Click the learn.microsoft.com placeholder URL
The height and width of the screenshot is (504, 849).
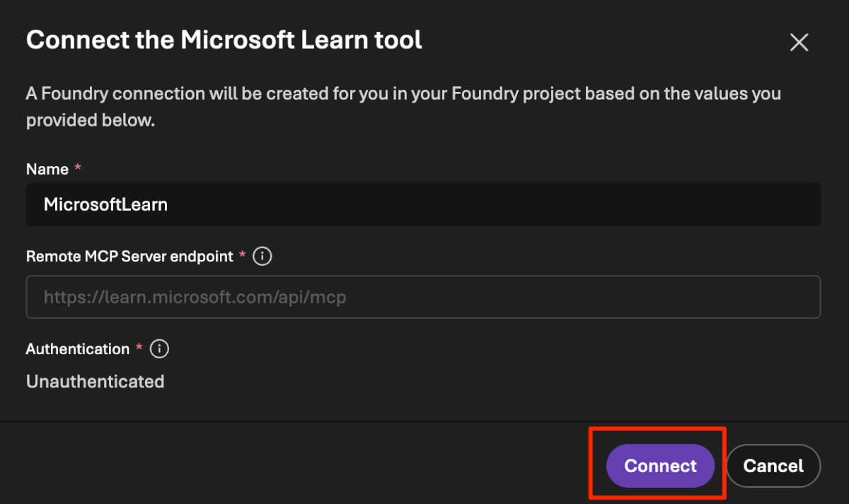(x=195, y=298)
